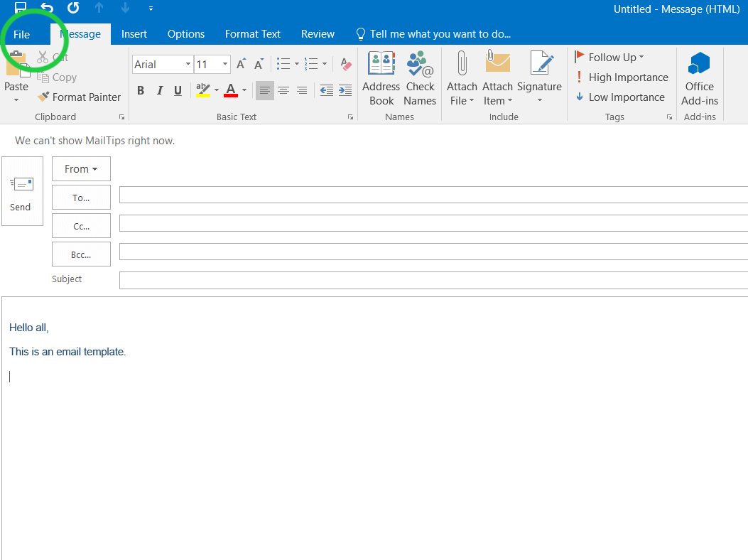Switch to the Options tab
The width and height of the screenshot is (748, 560).
[x=186, y=34]
